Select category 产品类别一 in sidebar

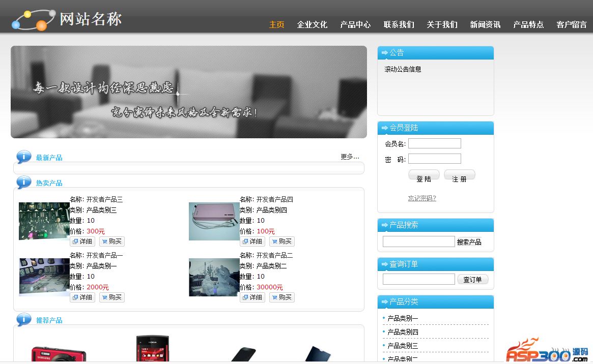pyautogui.click(x=403, y=318)
